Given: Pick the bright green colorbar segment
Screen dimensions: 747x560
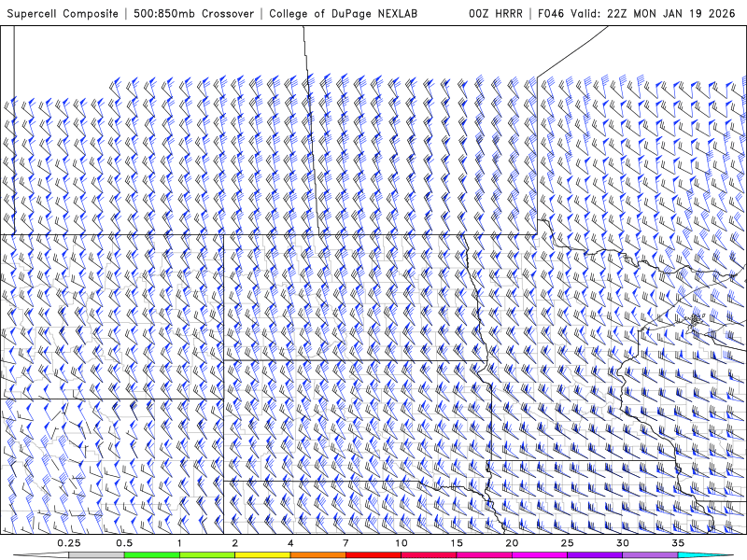Looking at the screenshot, I should click(152, 555).
